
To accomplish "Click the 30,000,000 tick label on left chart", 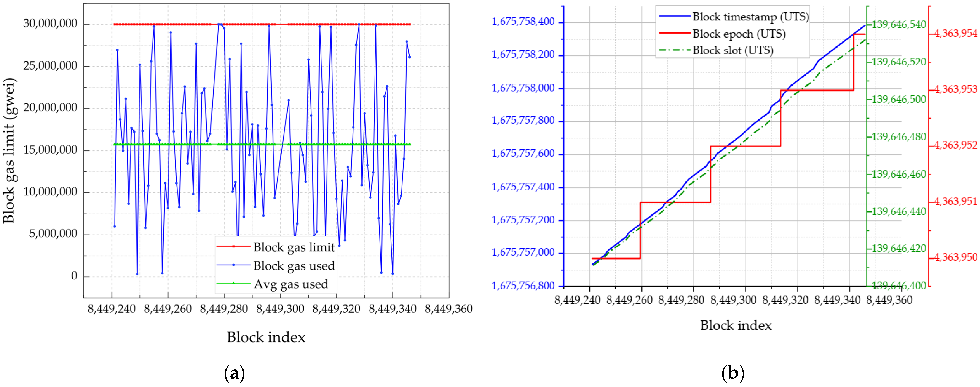I will (x=50, y=24).
